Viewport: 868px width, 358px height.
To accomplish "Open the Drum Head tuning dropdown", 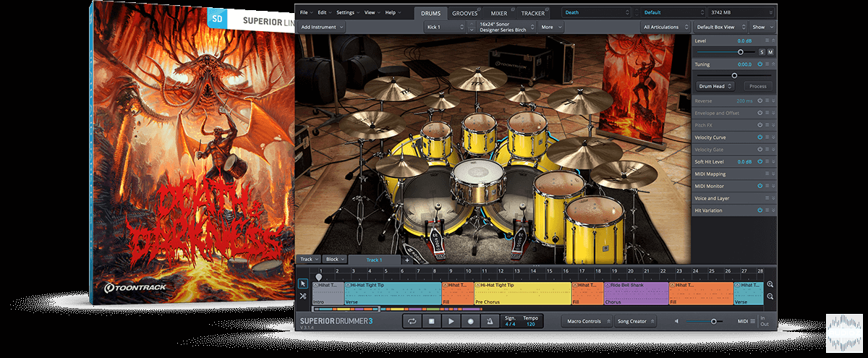I will coord(715,86).
